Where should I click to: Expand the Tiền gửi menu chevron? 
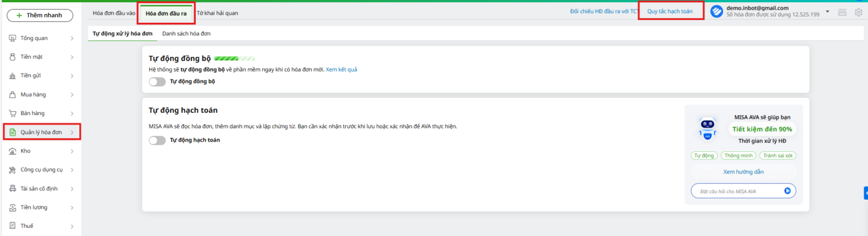(72, 76)
